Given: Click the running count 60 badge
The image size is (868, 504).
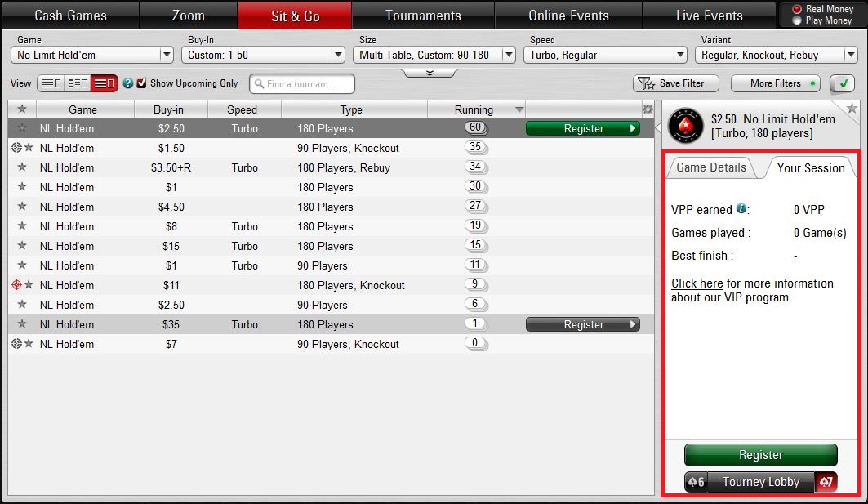Looking at the screenshot, I should [475, 127].
